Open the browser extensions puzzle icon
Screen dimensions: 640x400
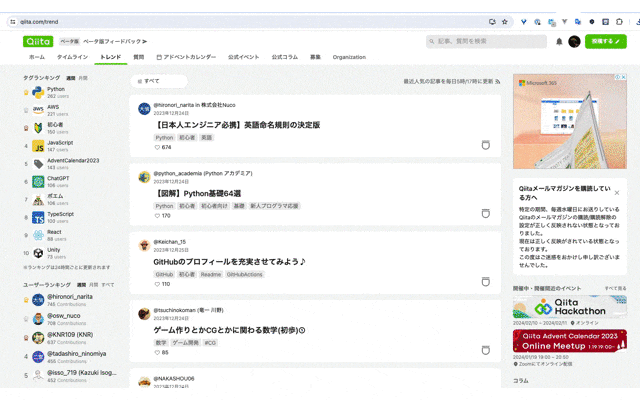[619, 22]
